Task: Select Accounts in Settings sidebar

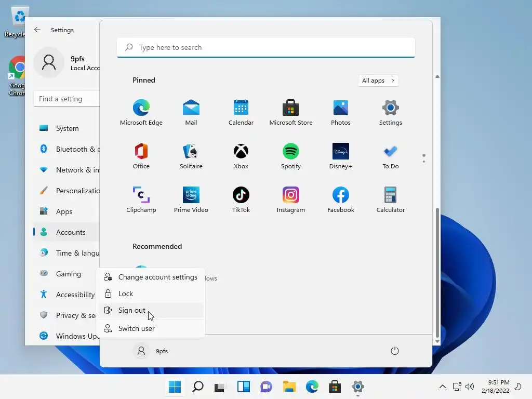Action: coord(66,232)
